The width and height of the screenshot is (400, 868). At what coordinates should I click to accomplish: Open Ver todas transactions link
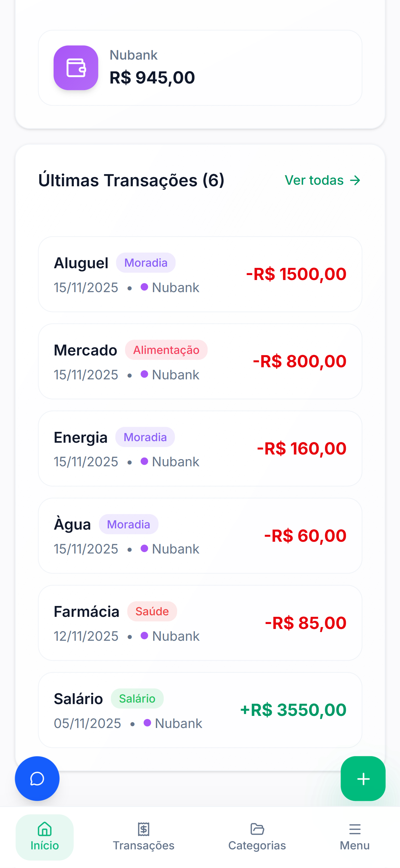(x=314, y=180)
